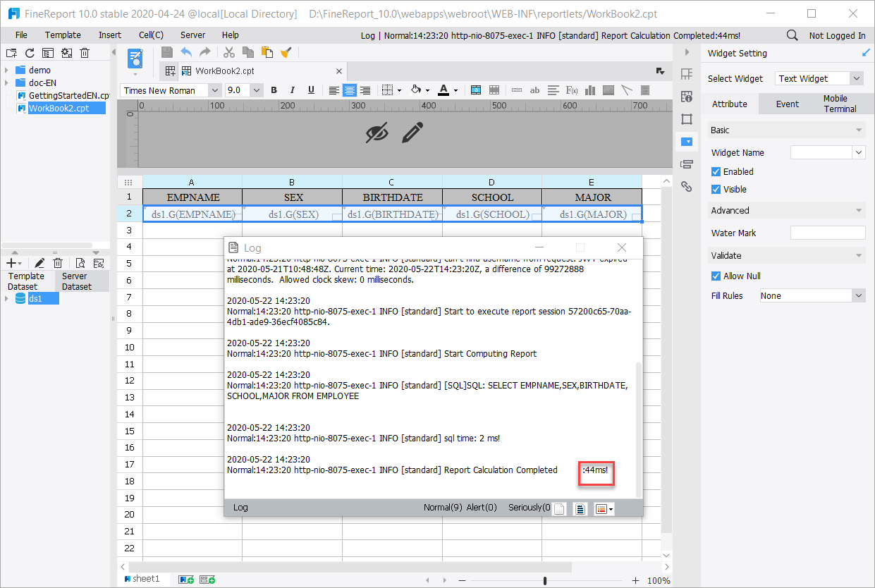
Task: Delete the selected dataset ds1
Action: tap(59, 263)
